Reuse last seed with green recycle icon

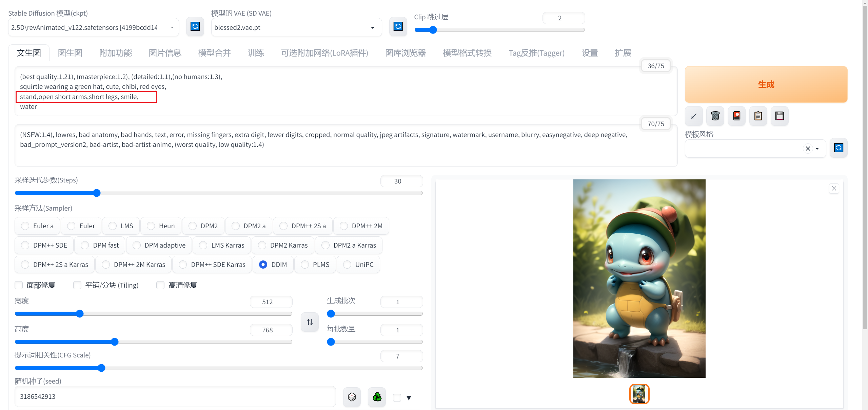(x=377, y=397)
